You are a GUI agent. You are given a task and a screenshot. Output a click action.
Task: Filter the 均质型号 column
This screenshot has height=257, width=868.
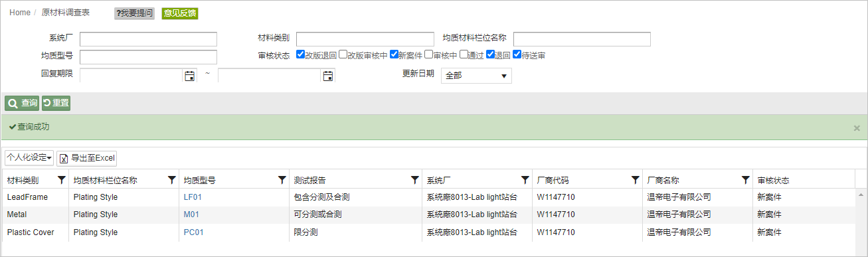click(282, 180)
